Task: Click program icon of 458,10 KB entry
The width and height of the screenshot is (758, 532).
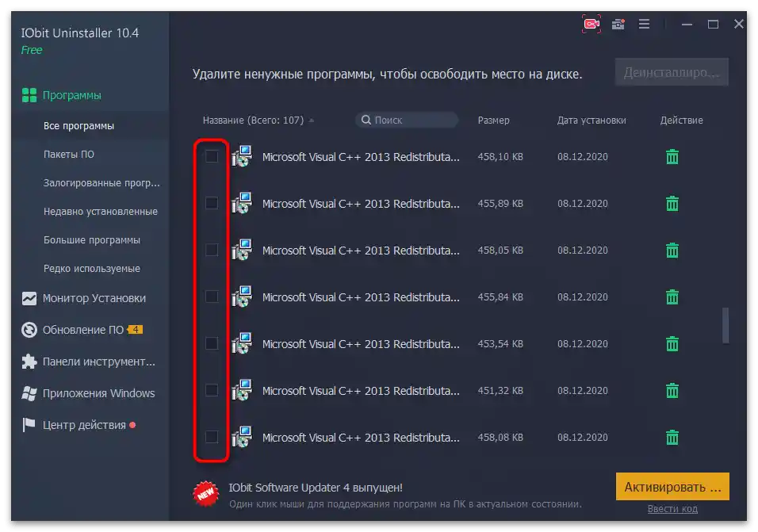Action: (242, 156)
